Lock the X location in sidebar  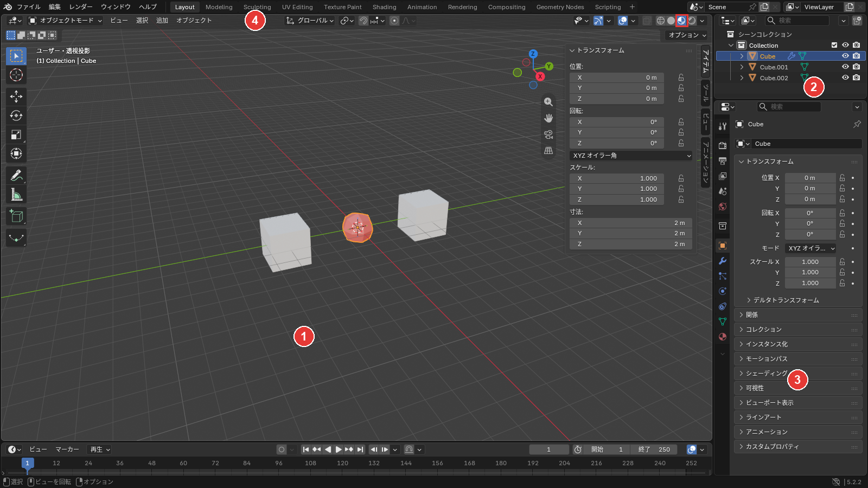click(681, 78)
